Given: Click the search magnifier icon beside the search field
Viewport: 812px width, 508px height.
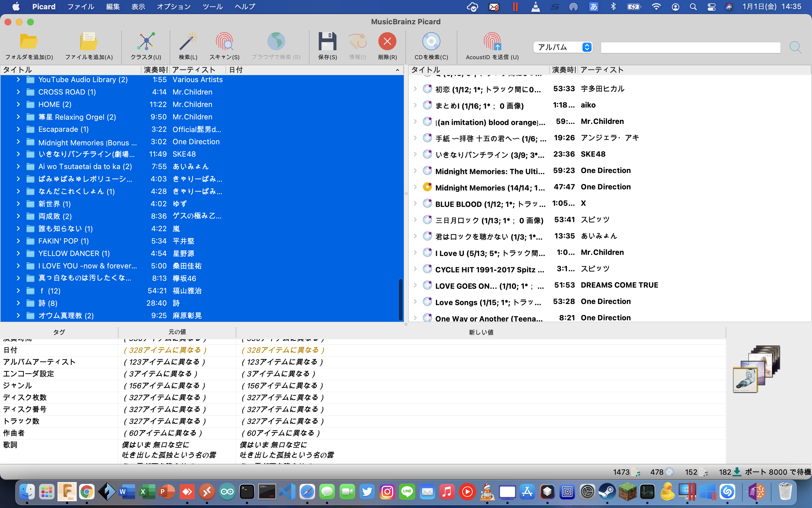Looking at the screenshot, I should 795,47.
